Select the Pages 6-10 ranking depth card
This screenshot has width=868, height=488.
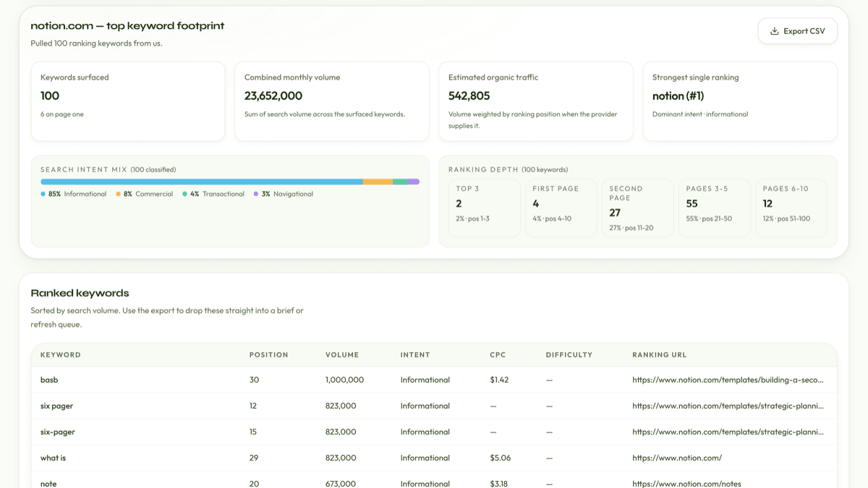pyautogui.click(x=791, y=208)
